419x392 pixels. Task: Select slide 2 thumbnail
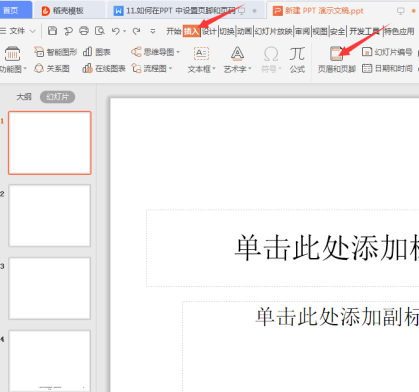(x=50, y=216)
